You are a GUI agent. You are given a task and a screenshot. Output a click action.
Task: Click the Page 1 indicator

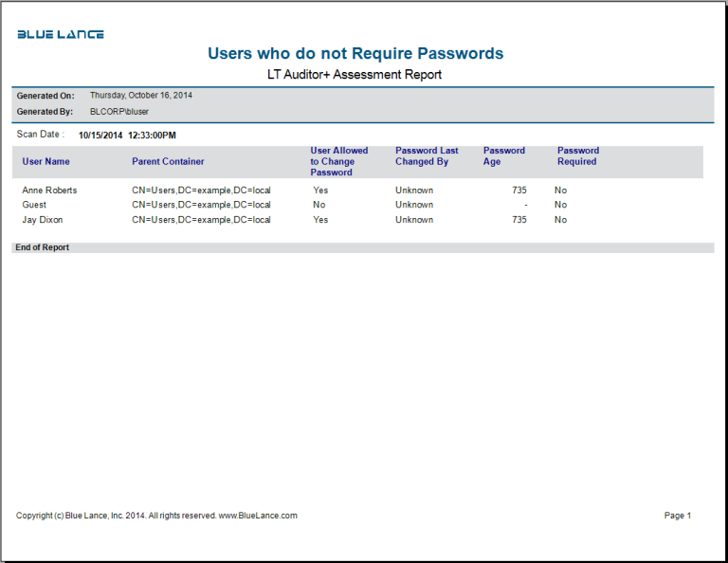678,516
